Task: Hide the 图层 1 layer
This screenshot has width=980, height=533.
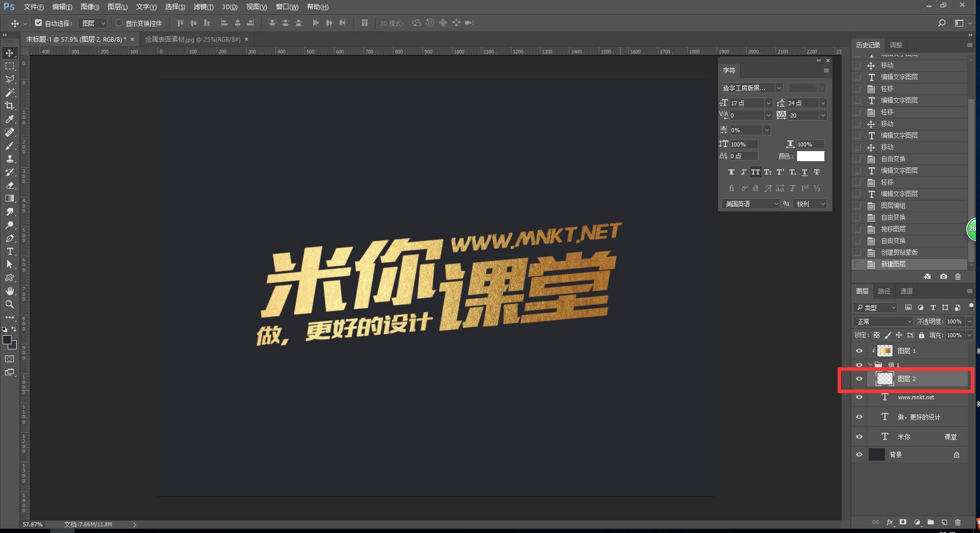Action: tap(859, 351)
